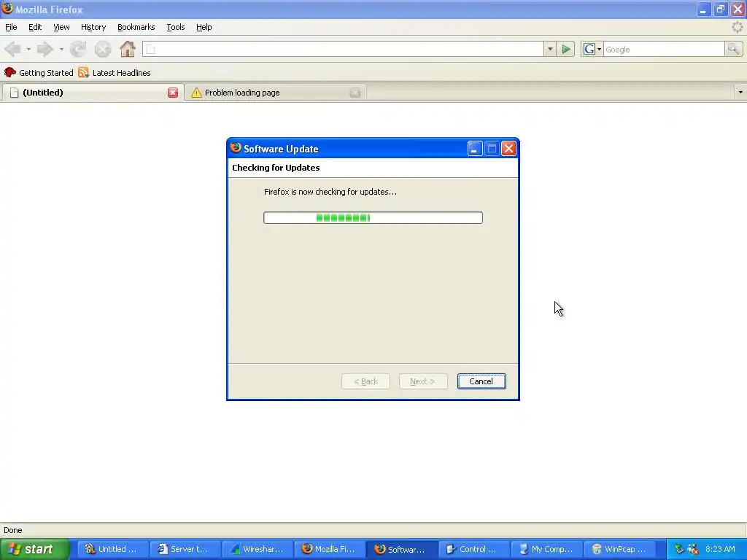Open the address bar history dropdown
This screenshot has height=560, width=747.
coord(550,49)
